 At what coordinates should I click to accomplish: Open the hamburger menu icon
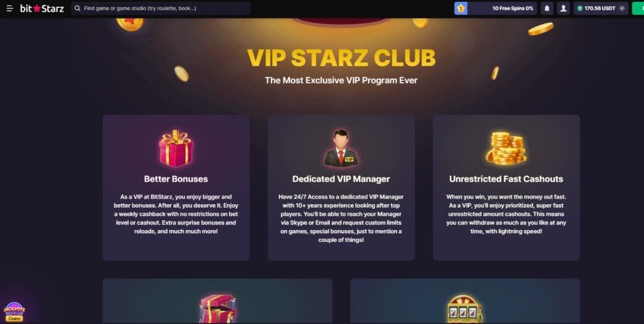[x=9, y=8]
